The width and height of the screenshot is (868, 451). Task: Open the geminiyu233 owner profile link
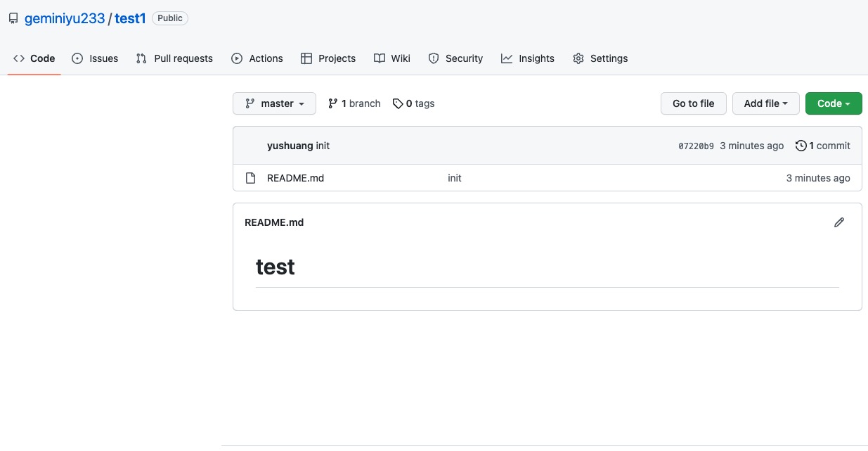(x=65, y=19)
